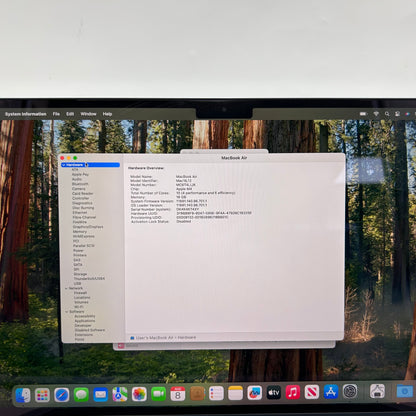Open Launchpad in the Dock
Screen dimensions: 416x416
point(42,395)
